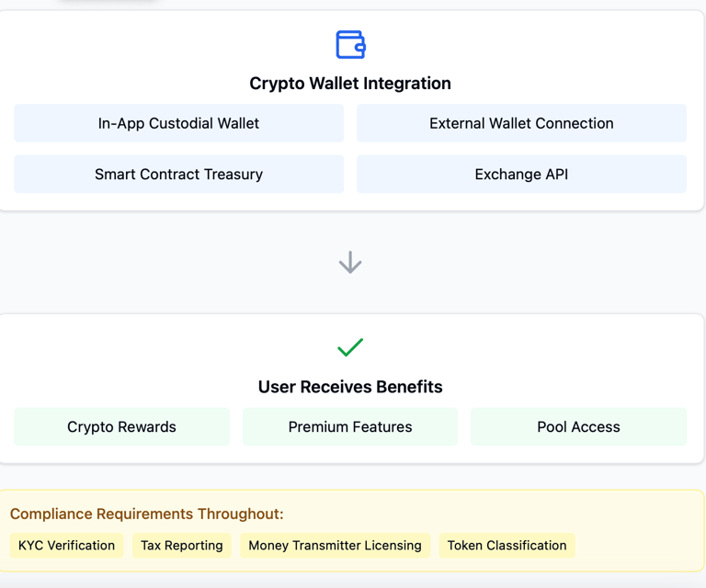This screenshot has width=706, height=588.
Task: Choose External Wallet Connection option
Action: coord(521,123)
